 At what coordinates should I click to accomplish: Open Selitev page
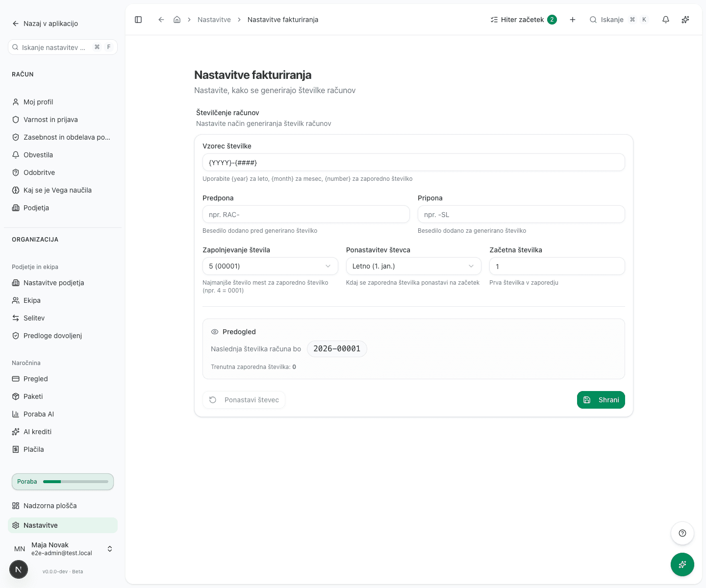pyautogui.click(x=63, y=318)
